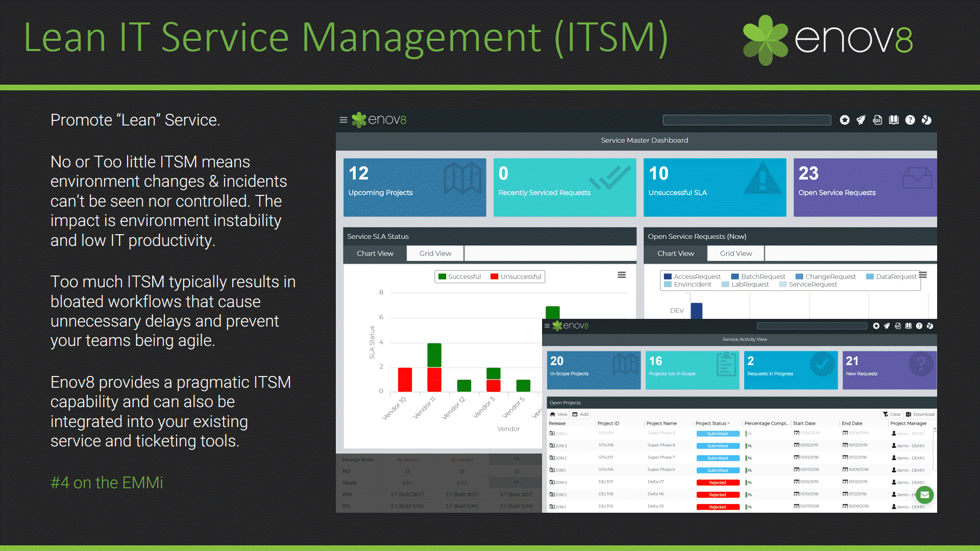Click the Open Projects table scrollbar up arrow
Screen dimensions: 980x551
[935, 430]
